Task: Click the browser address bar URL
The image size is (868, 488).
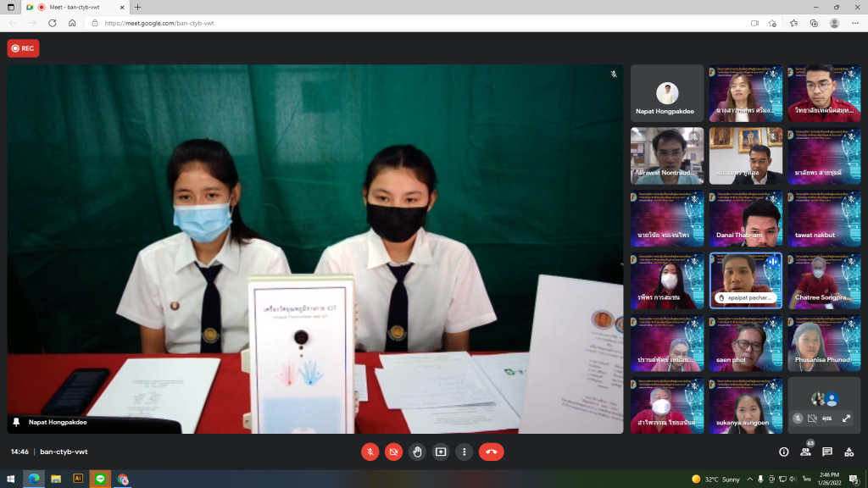Action: 159,23
